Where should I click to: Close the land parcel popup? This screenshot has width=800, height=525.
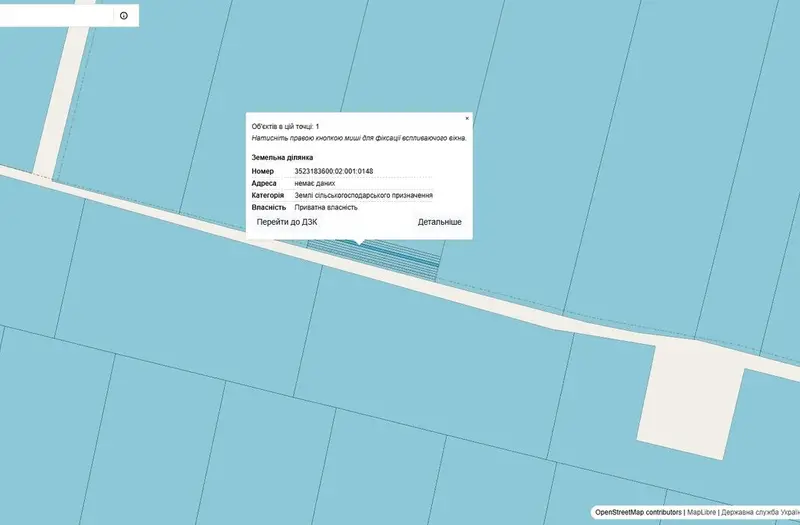pyautogui.click(x=467, y=118)
